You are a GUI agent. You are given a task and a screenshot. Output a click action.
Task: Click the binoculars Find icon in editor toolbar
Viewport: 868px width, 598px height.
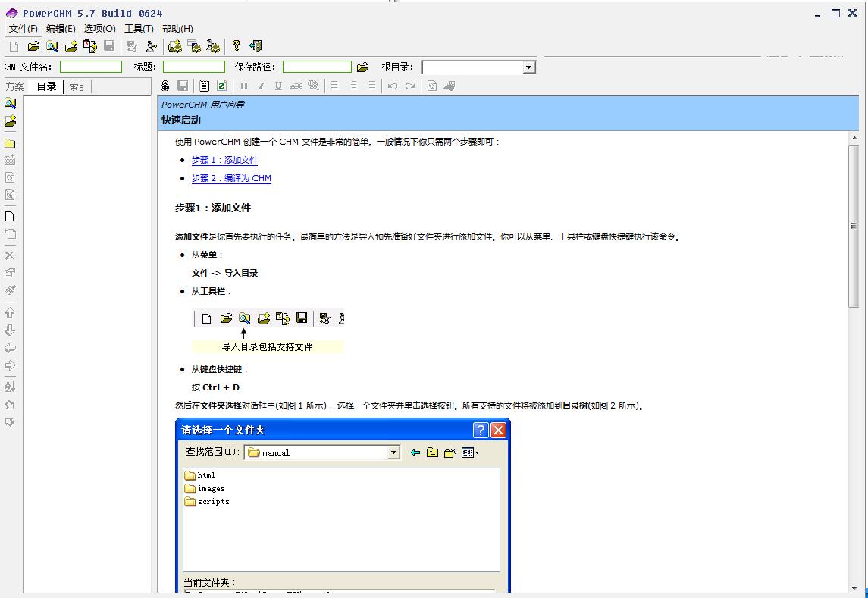(165, 86)
